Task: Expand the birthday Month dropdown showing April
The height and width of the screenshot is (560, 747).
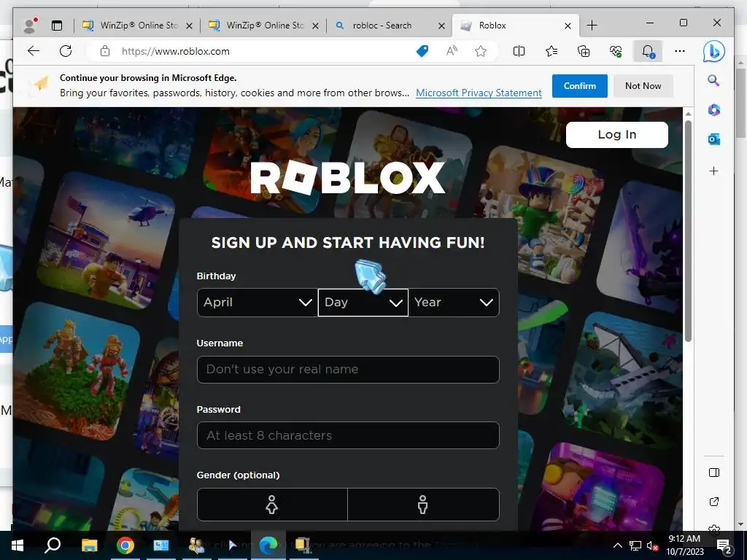Action: click(x=258, y=303)
